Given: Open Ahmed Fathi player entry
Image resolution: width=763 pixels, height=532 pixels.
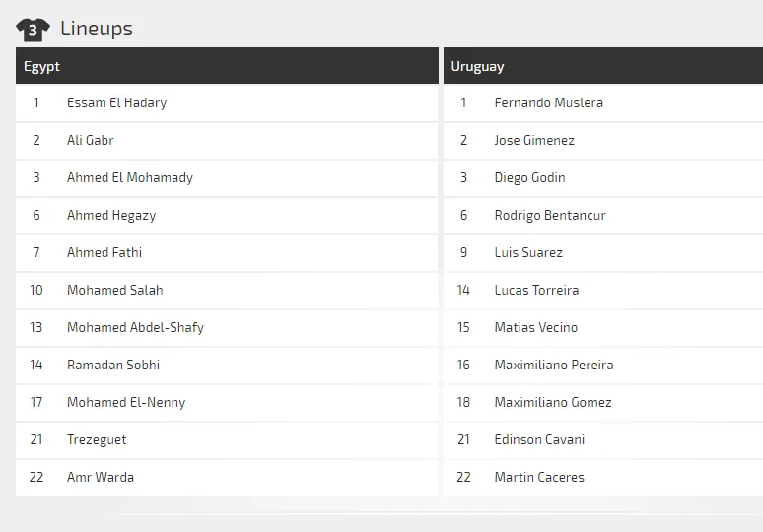Looking at the screenshot, I should [x=104, y=253].
